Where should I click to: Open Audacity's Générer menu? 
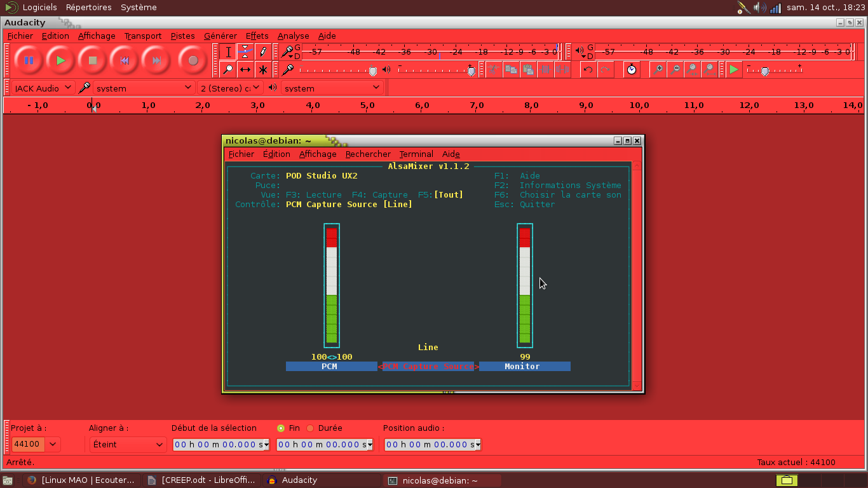point(220,36)
